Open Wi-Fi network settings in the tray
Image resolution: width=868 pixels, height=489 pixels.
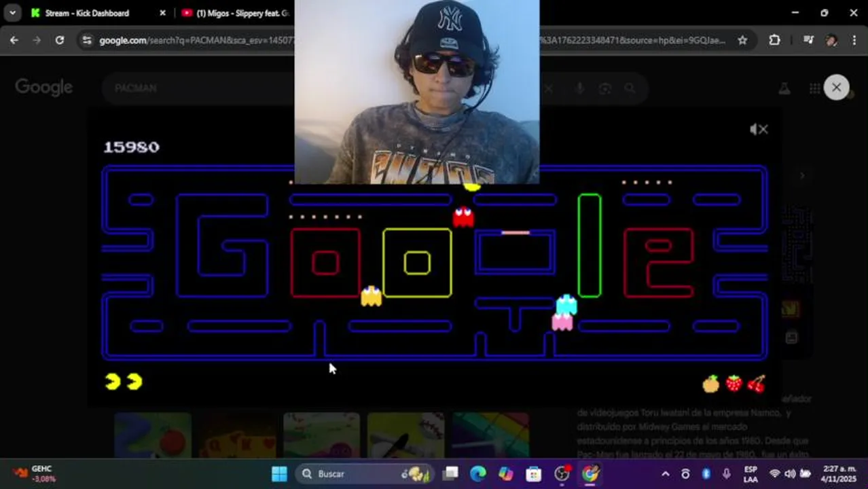click(x=775, y=473)
